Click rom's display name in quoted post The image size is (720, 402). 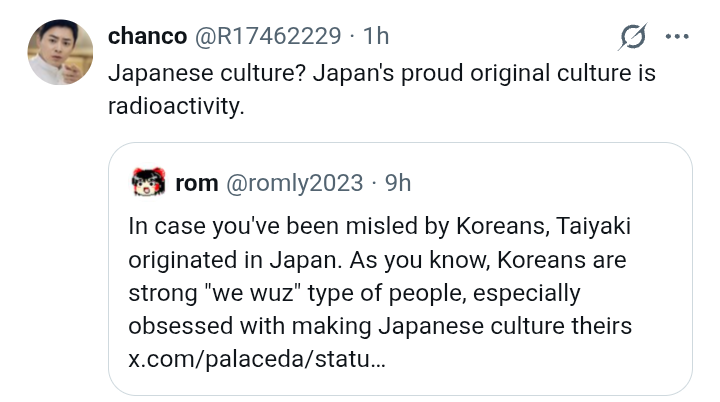197,183
